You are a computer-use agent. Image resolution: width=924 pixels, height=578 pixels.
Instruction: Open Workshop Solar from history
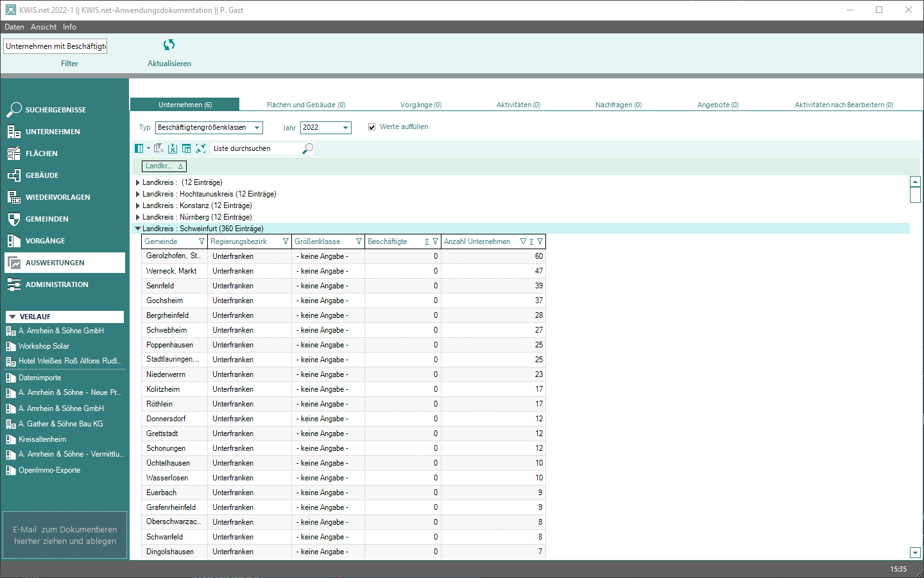point(44,346)
